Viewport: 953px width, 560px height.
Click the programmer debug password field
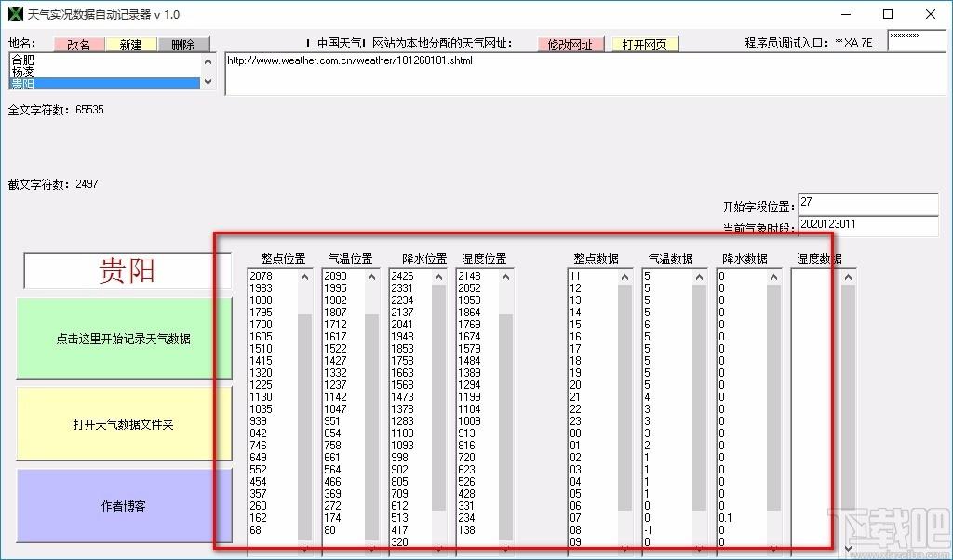916,40
